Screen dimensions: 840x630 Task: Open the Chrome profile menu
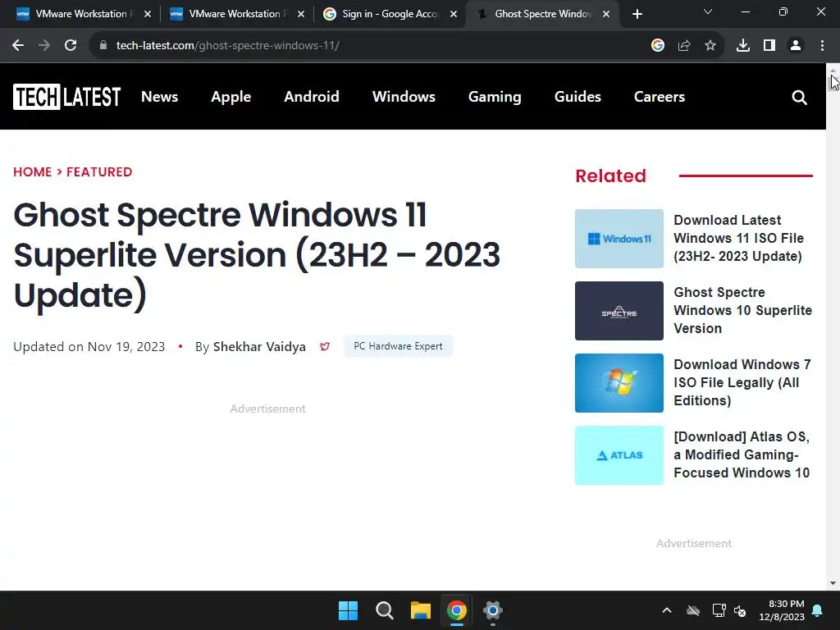tap(796, 46)
